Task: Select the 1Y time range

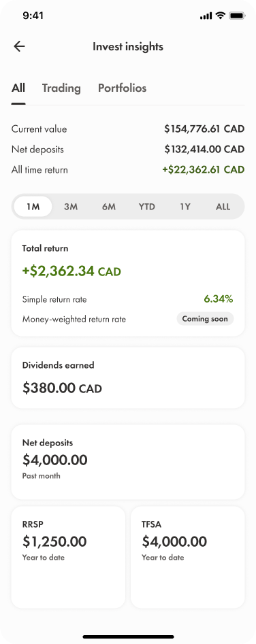Action: pyautogui.click(x=185, y=207)
